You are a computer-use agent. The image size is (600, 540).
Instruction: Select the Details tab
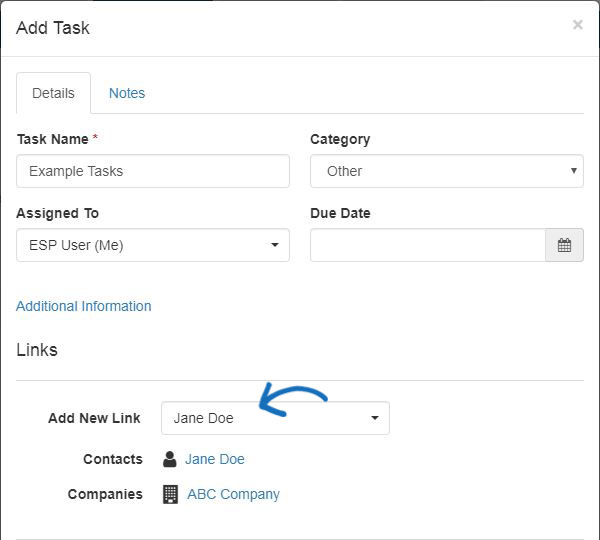point(53,93)
